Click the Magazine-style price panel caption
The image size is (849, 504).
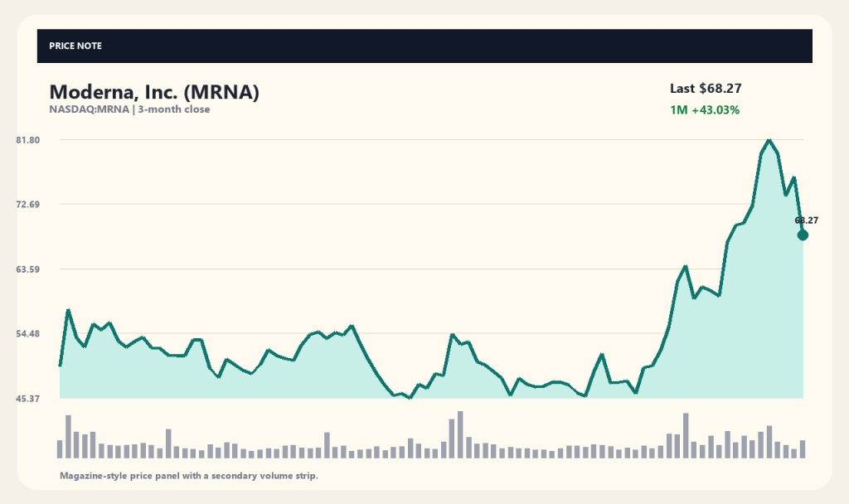pyautogui.click(x=189, y=476)
